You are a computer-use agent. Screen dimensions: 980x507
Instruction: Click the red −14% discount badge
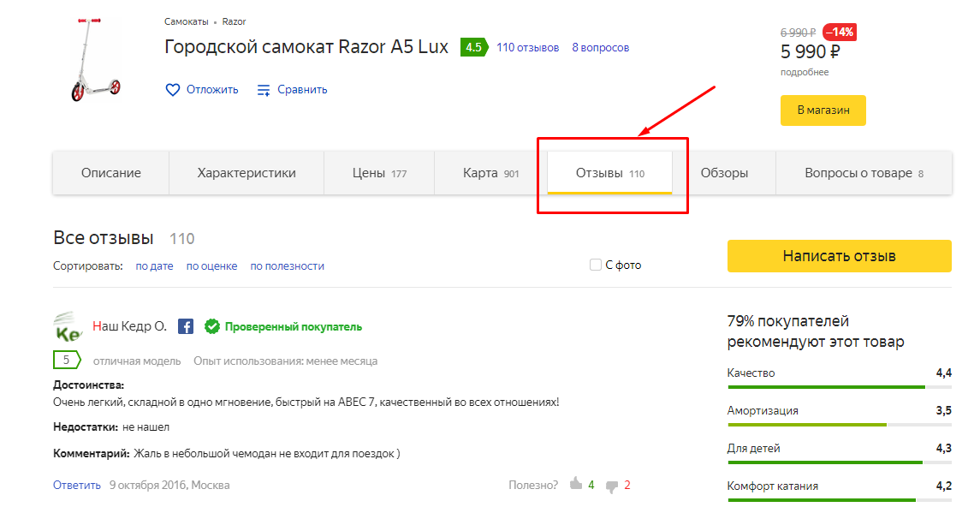click(840, 32)
